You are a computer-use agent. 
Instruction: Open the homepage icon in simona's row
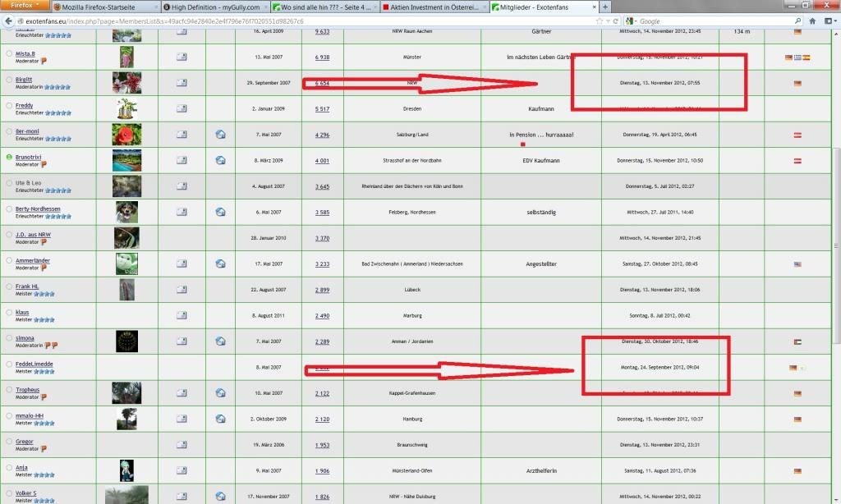220,341
